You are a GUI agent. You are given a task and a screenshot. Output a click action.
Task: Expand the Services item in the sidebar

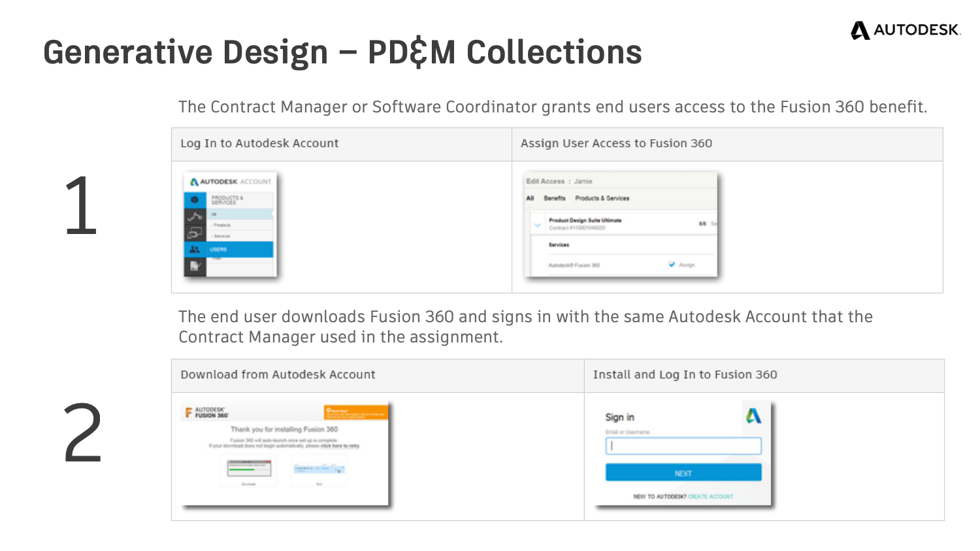coord(222,236)
